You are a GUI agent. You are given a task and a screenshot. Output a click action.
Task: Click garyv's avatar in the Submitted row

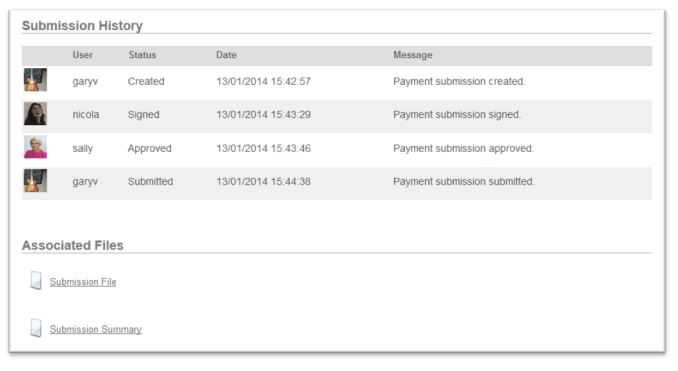[x=35, y=180]
